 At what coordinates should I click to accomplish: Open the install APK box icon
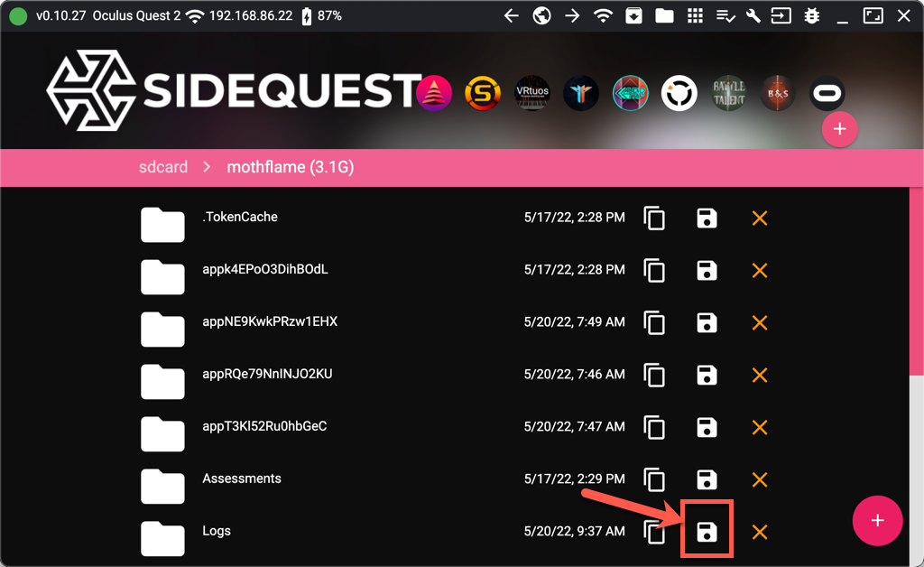click(633, 16)
